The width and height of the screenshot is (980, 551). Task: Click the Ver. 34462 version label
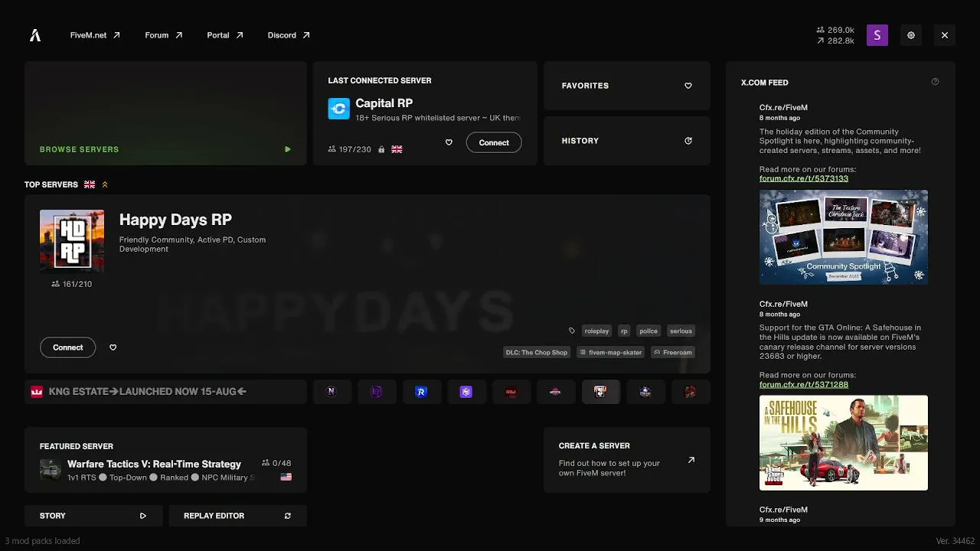(955, 540)
